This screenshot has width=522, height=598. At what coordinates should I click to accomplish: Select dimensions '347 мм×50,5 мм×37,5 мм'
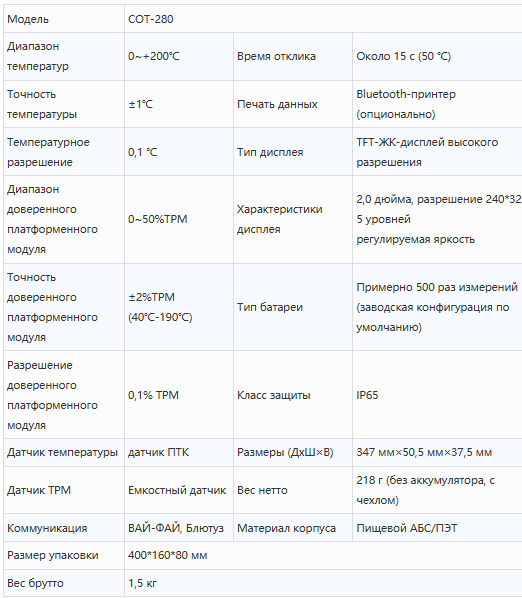pos(424,452)
